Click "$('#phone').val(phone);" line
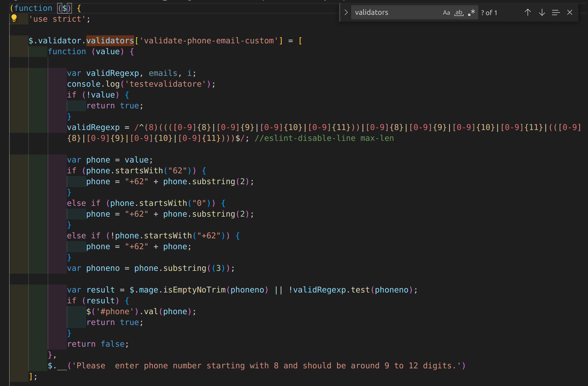Viewport: 588px width, 386px height. (x=141, y=312)
